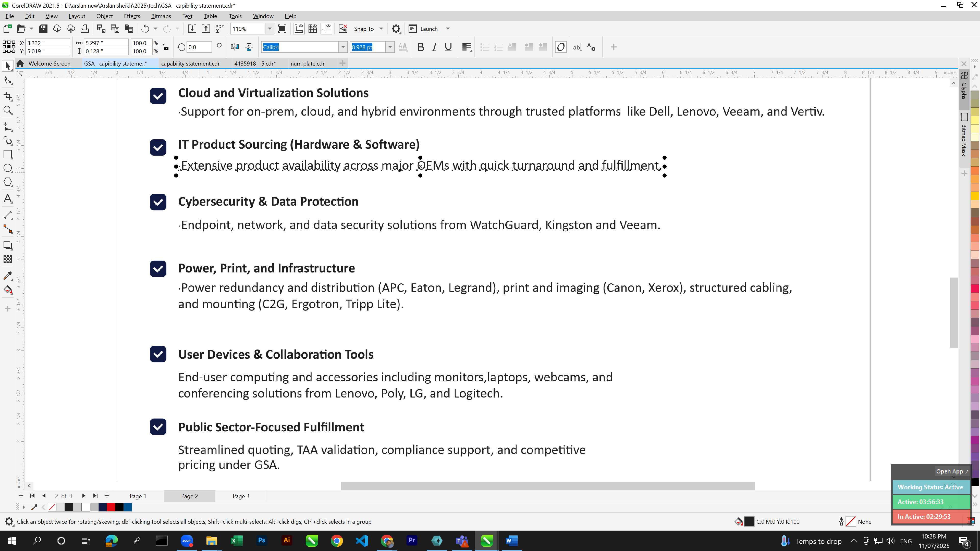Click the red swatch in document palette
Image resolution: width=980 pixels, height=551 pixels.
(111, 507)
